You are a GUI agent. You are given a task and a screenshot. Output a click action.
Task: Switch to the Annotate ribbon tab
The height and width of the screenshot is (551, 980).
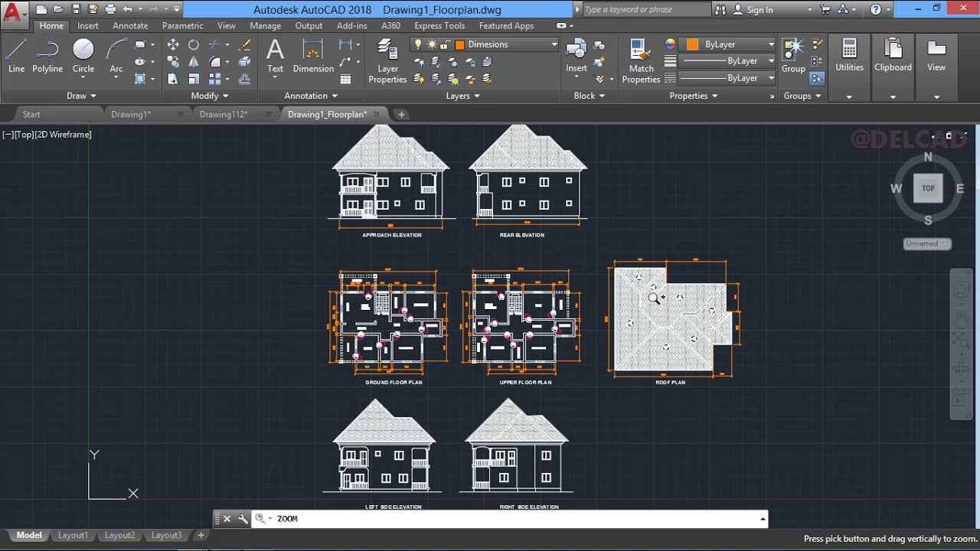(x=130, y=25)
